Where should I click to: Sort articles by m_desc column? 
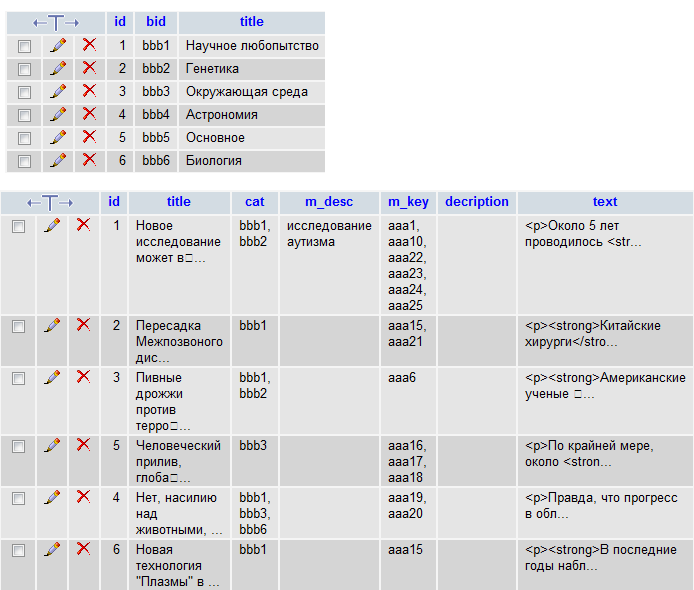click(x=329, y=202)
